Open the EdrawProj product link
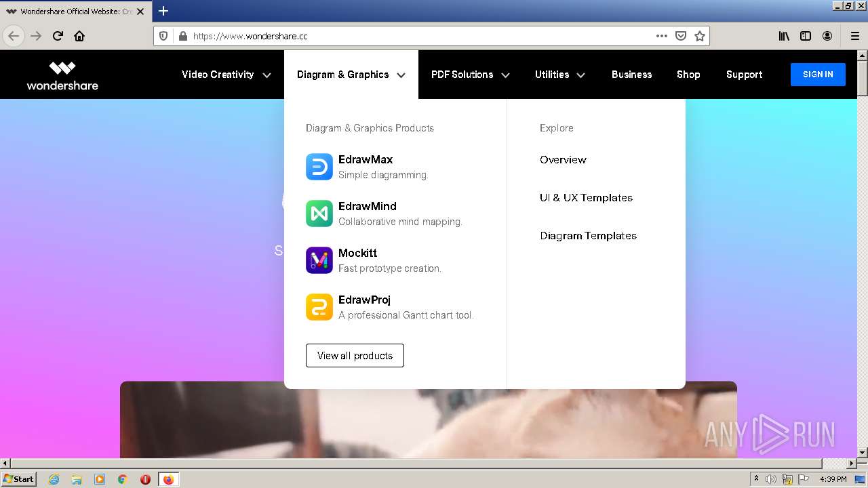This screenshot has width=868, height=488. click(364, 300)
